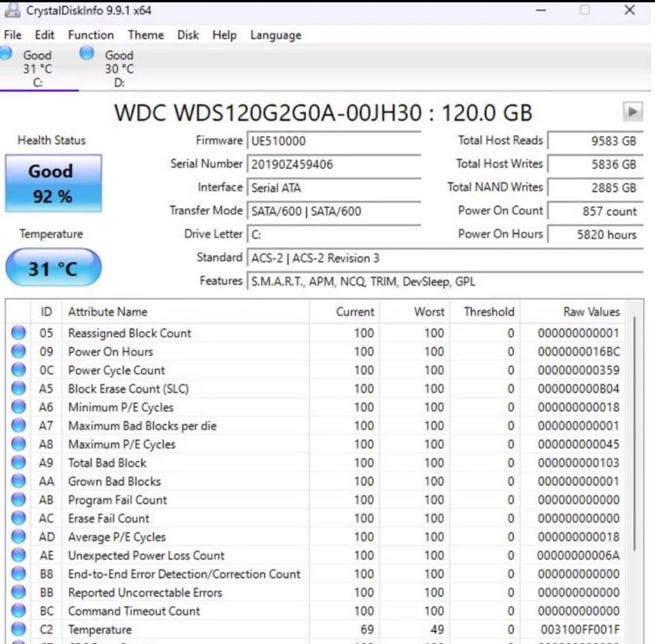Open the File menu
655x644 pixels.
click(x=13, y=35)
